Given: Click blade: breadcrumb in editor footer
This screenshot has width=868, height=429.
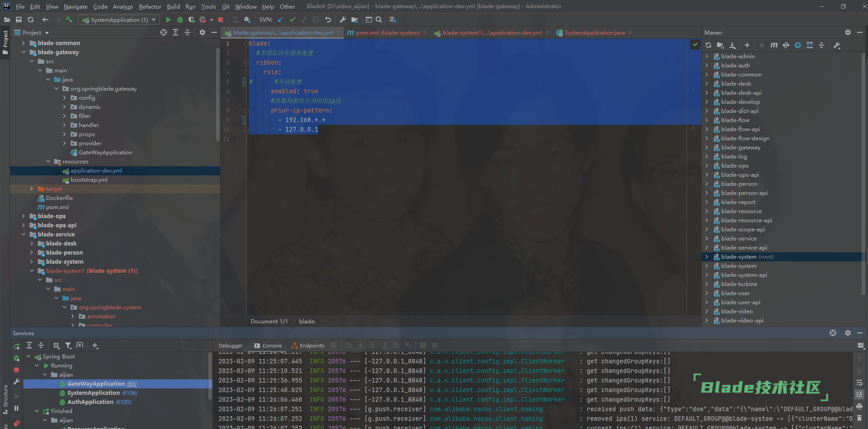Looking at the screenshot, I should (307, 321).
